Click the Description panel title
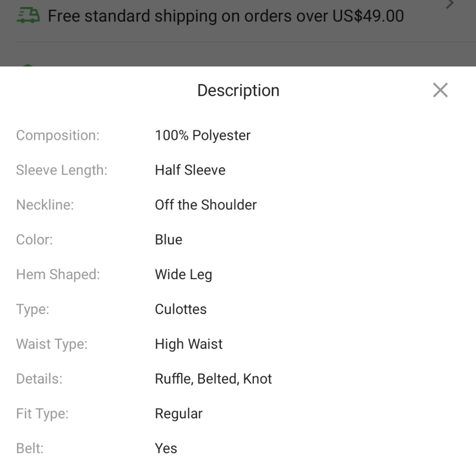 [x=238, y=90]
